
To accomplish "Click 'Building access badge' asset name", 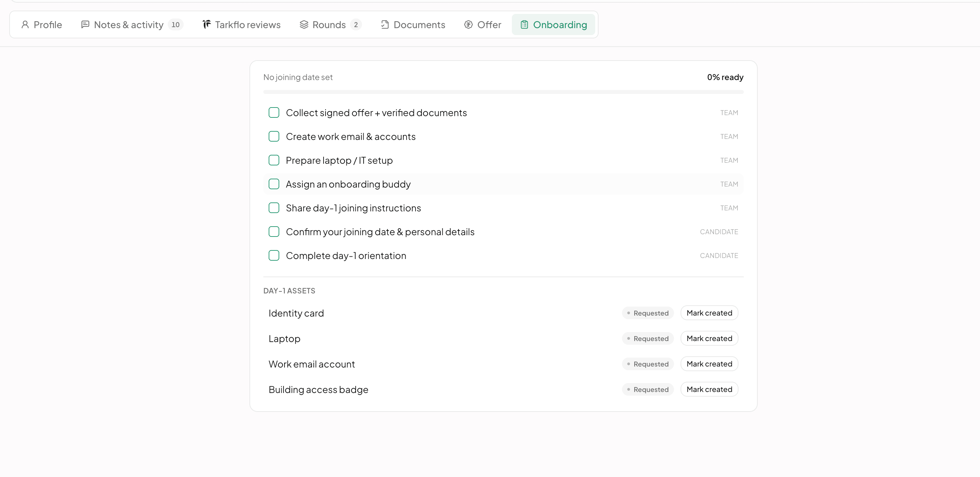I will [x=318, y=390].
